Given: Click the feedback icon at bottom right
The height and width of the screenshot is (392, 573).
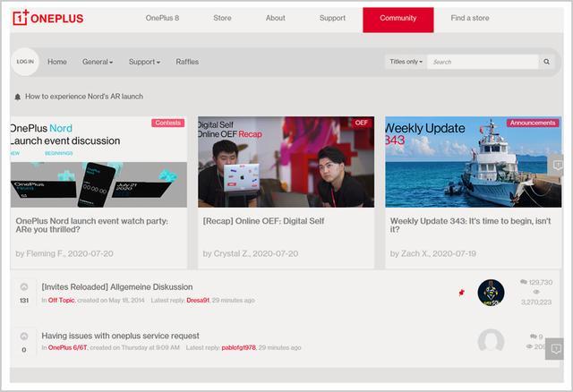Looking at the screenshot, I should (555, 349).
